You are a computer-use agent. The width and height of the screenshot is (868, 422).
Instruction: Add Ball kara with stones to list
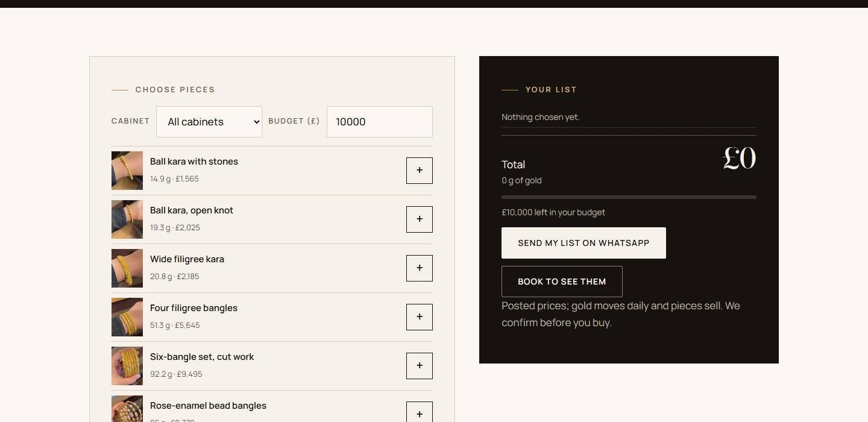coord(420,171)
